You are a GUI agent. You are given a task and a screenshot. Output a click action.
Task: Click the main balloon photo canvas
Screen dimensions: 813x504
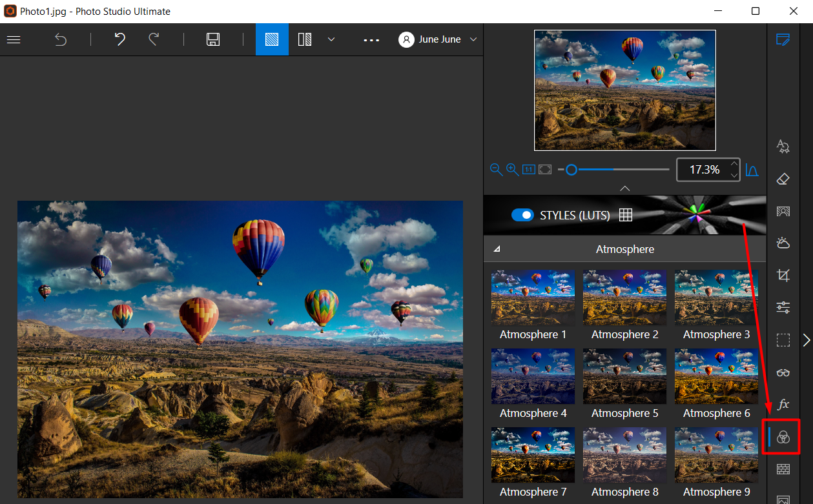[x=240, y=349]
